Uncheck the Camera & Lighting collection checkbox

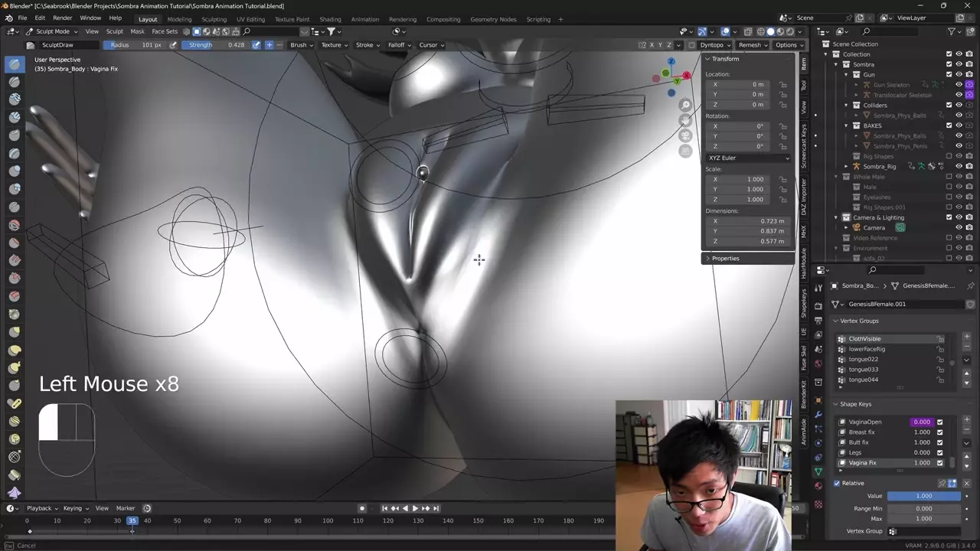[949, 217]
